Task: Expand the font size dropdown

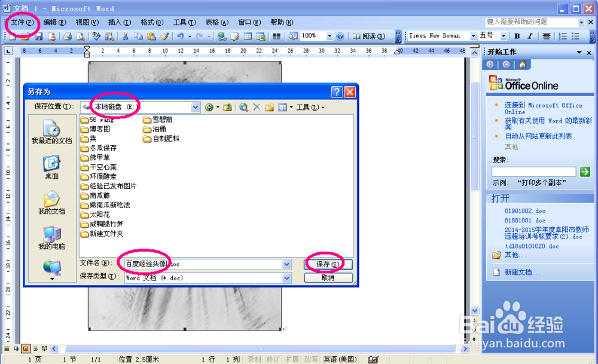Action: pos(504,36)
